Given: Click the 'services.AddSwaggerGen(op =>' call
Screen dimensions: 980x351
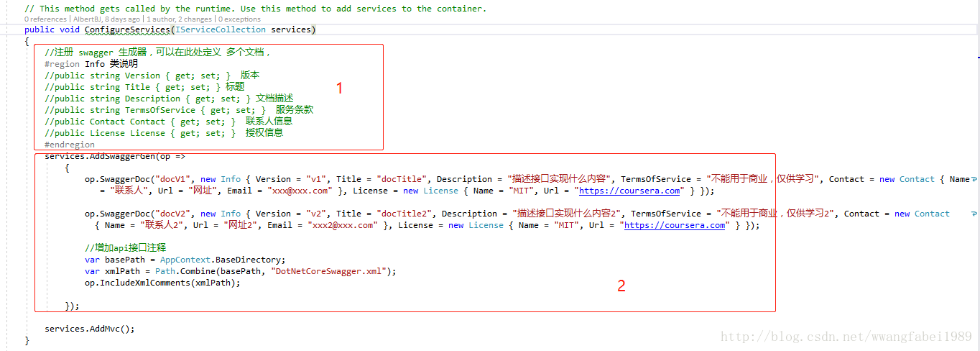Looking at the screenshot, I should click(x=115, y=156).
